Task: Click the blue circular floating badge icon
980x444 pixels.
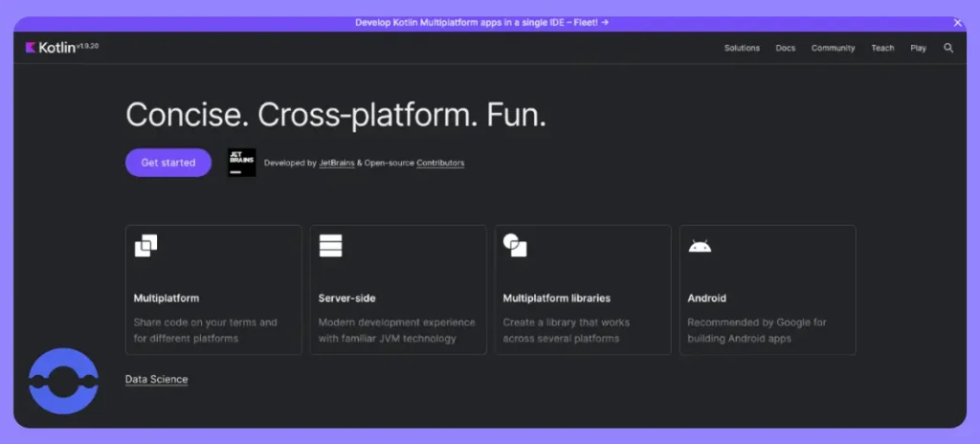Action: click(x=63, y=382)
